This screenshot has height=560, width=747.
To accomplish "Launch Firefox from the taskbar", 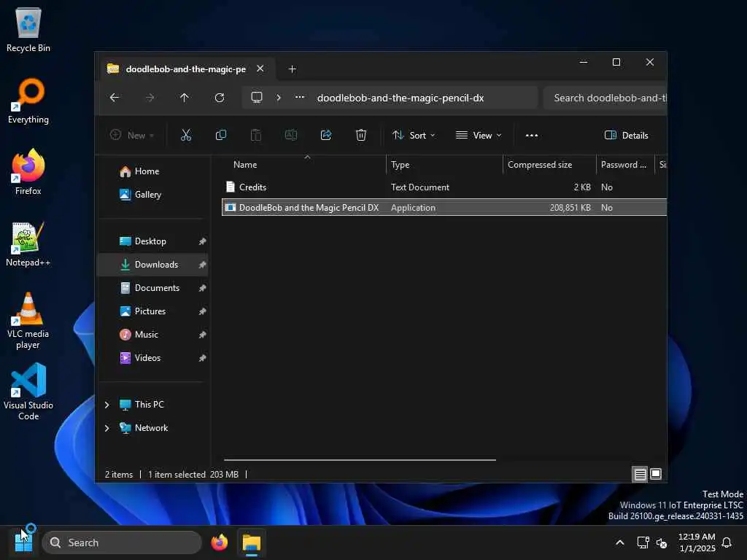I will [x=219, y=542].
